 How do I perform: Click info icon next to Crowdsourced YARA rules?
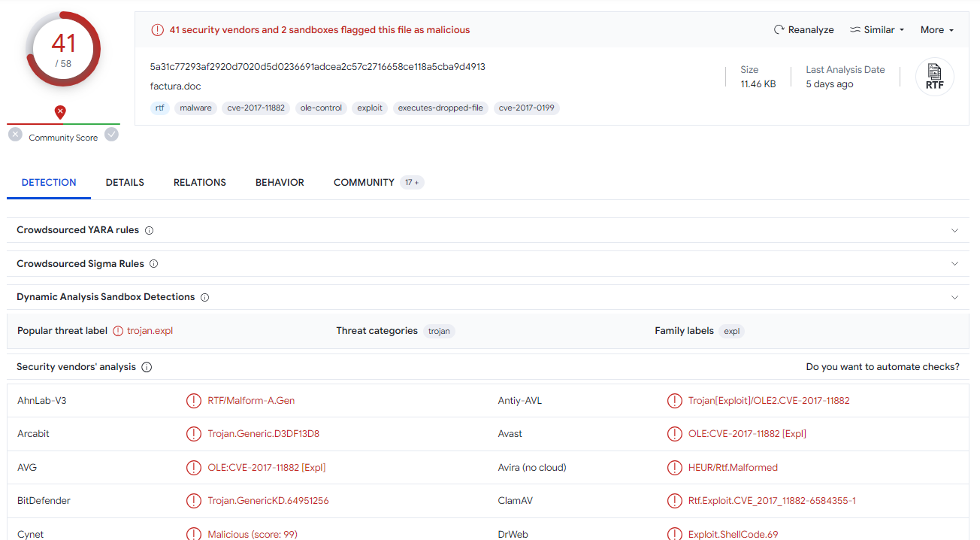(149, 230)
